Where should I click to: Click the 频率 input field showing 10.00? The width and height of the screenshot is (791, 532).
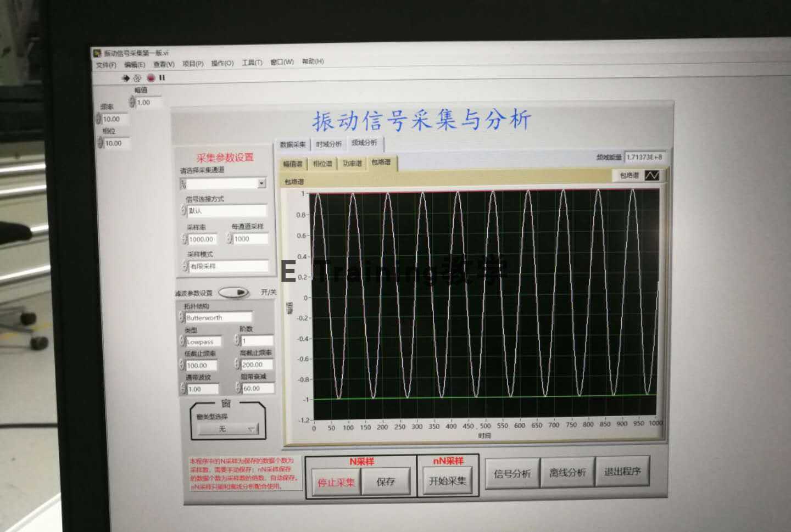point(115,119)
